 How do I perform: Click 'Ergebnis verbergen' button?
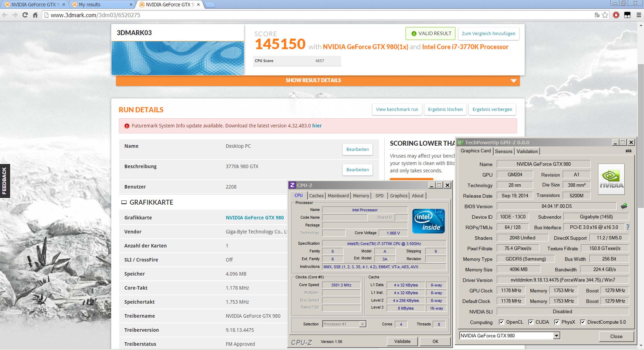coord(492,110)
